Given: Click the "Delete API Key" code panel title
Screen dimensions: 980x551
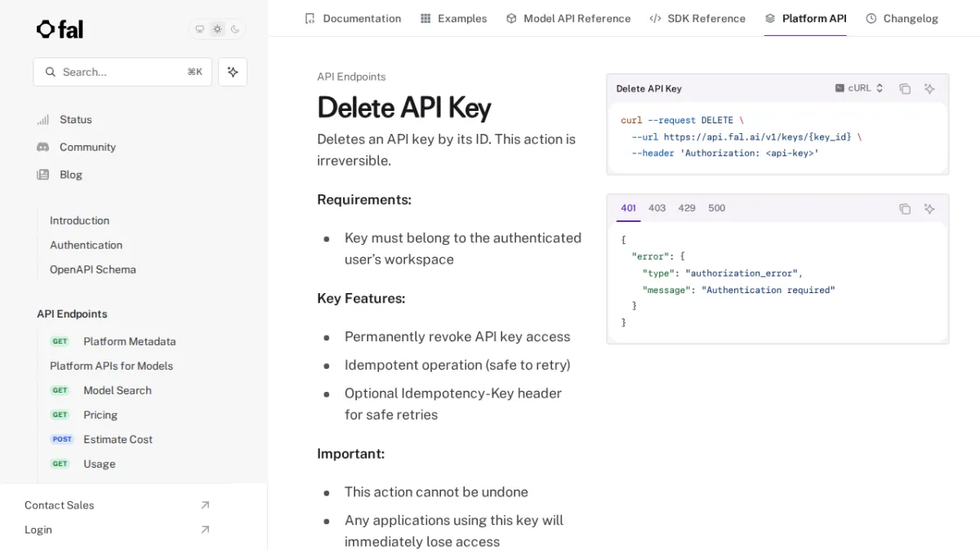Looking at the screenshot, I should 648,88.
